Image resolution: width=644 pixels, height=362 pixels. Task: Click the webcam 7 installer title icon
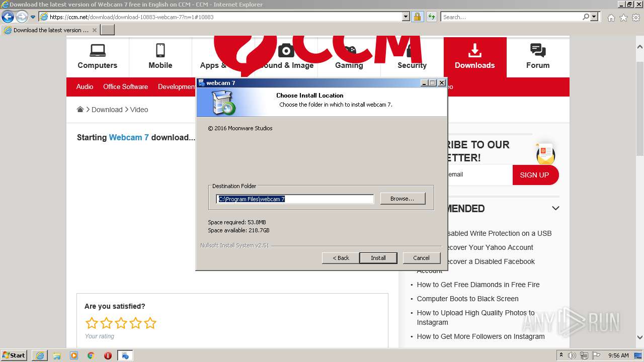coord(201,83)
